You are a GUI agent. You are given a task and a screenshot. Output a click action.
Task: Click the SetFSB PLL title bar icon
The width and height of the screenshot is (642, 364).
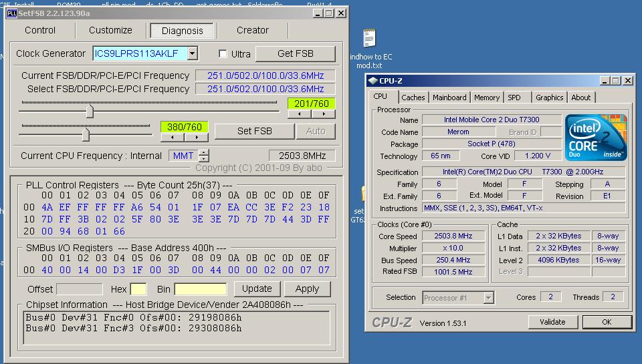tap(11, 13)
